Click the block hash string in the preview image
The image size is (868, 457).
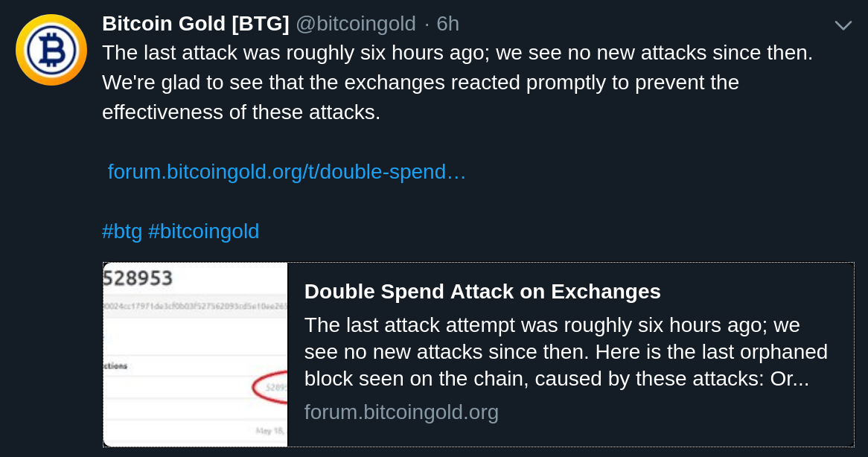pyautogui.click(x=195, y=306)
